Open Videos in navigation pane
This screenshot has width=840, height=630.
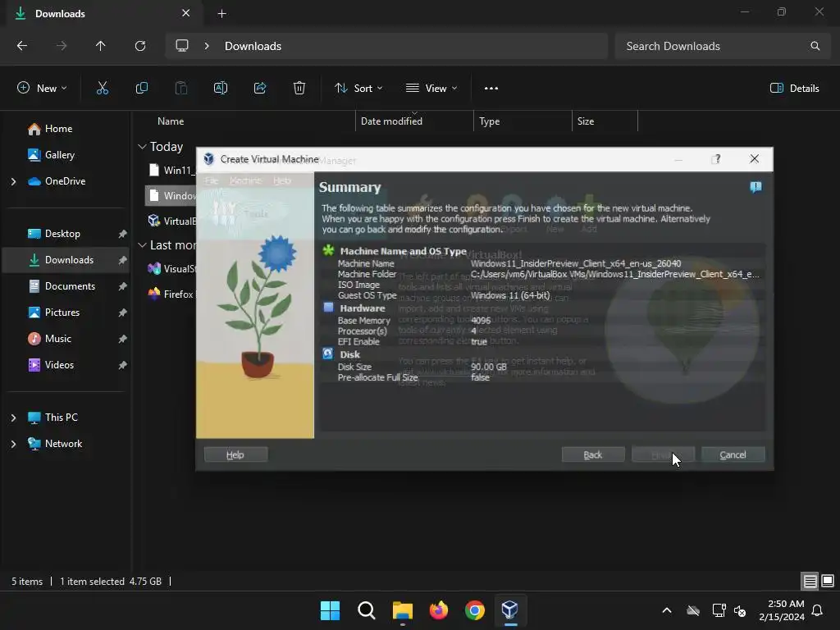point(52,365)
